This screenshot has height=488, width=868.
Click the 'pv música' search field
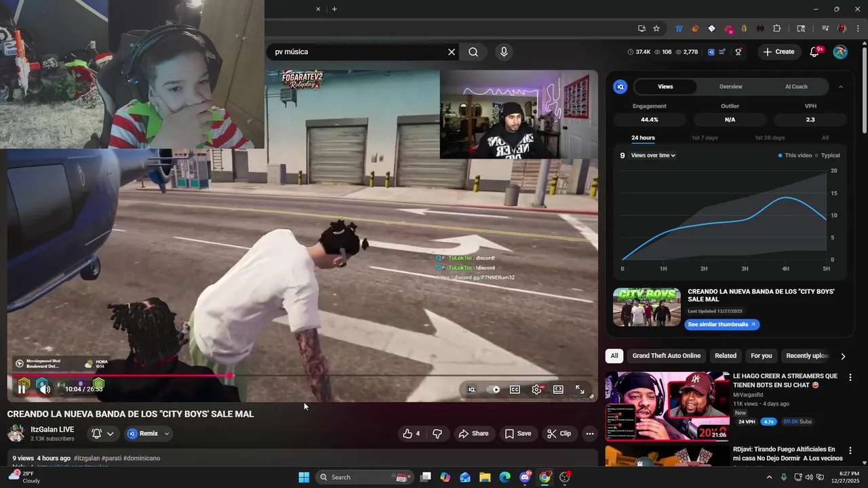pos(356,52)
